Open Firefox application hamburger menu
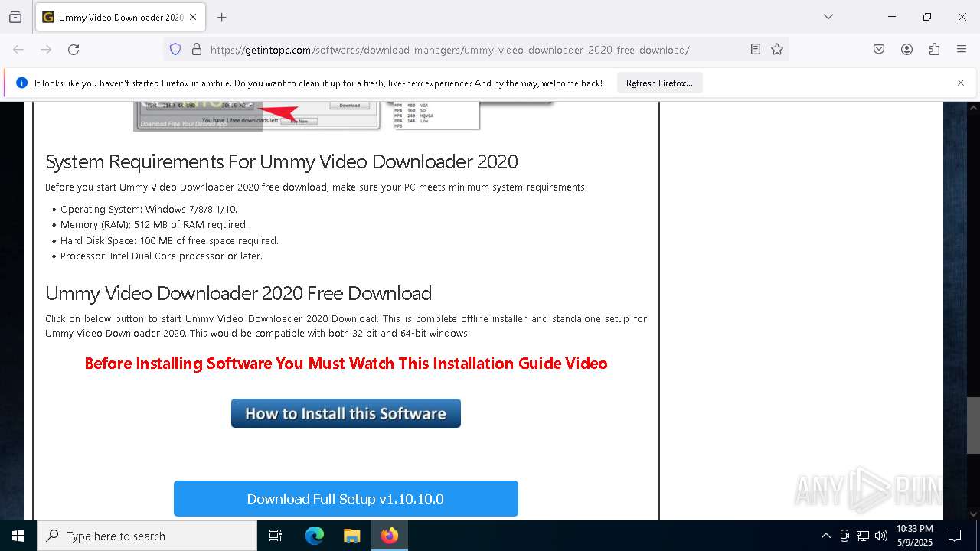This screenshot has height=551, width=980. click(962, 50)
